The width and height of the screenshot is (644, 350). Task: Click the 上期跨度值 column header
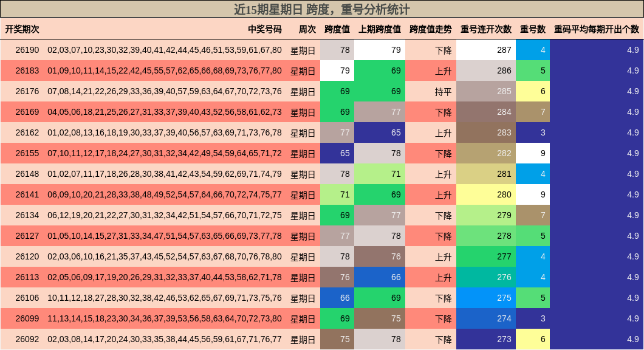380,29
